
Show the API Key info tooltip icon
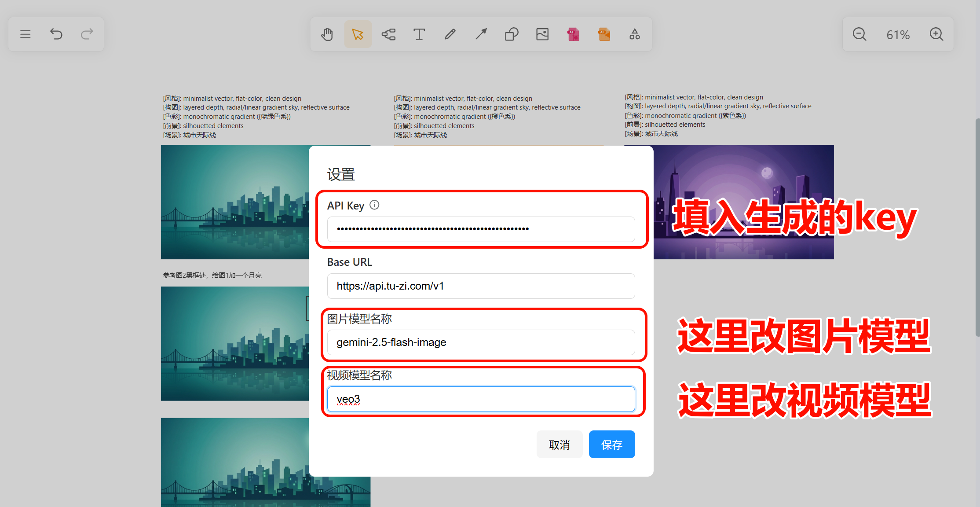pos(374,205)
